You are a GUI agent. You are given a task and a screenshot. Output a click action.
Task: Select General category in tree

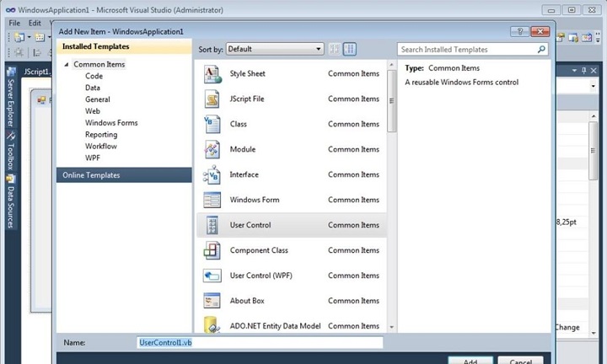coord(98,99)
